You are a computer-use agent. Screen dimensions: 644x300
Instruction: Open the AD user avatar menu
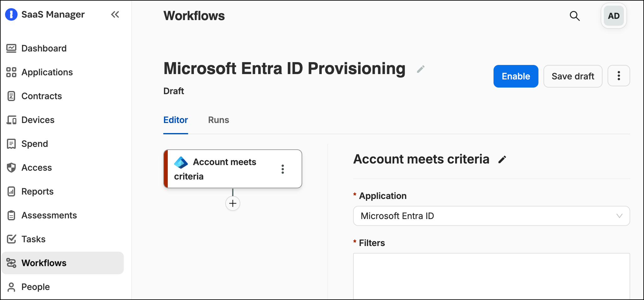614,16
